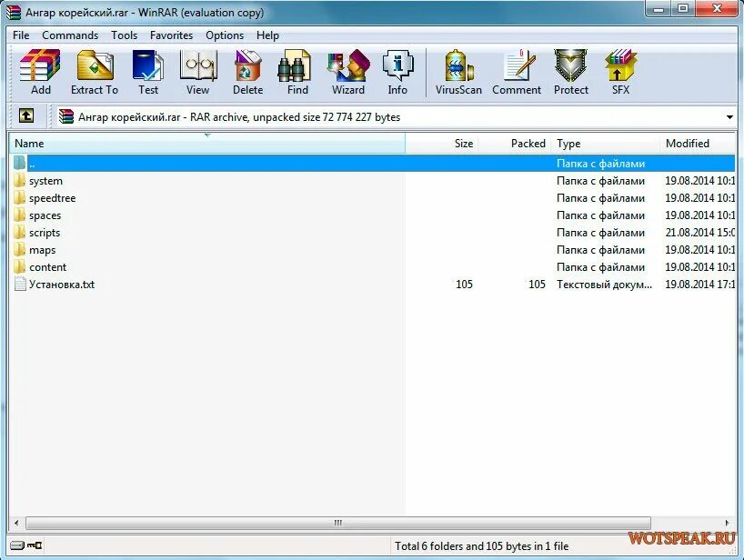The height and width of the screenshot is (560, 744).
Task: Click the parent folder '..' icon
Action: pyautogui.click(x=19, y=163)
